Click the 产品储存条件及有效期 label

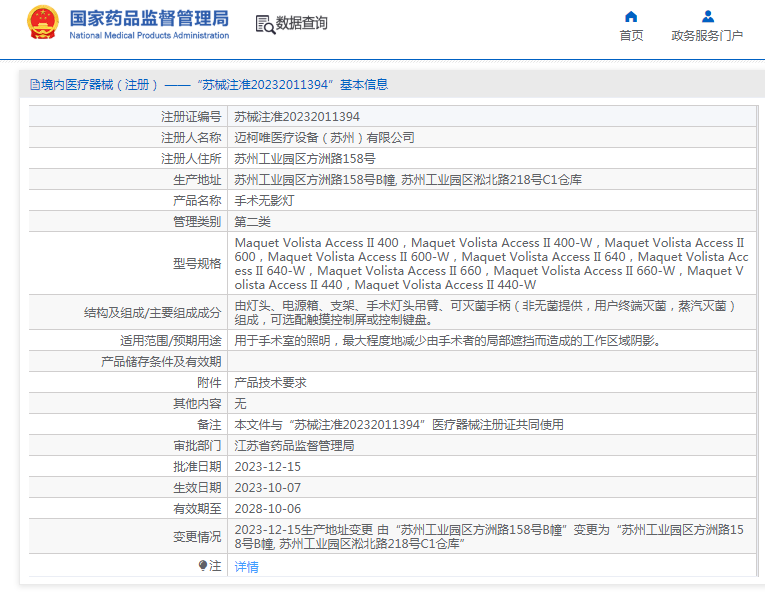(x=161, y=361)
